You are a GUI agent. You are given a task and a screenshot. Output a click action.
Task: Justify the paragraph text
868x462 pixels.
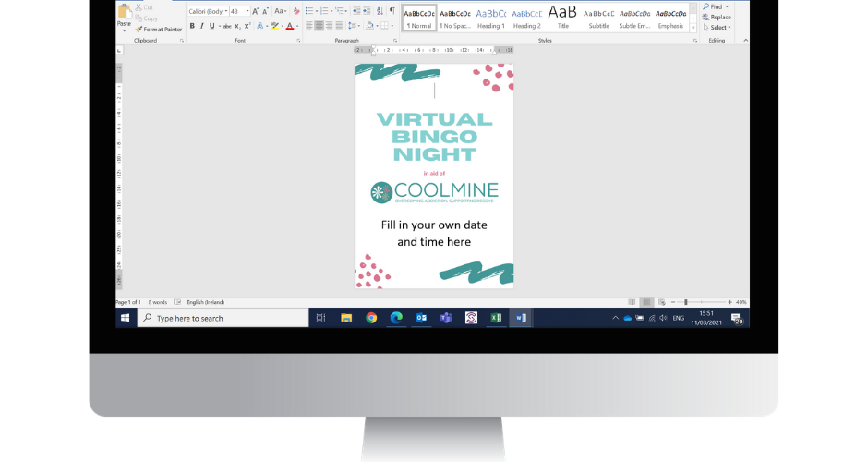[339, 26]
